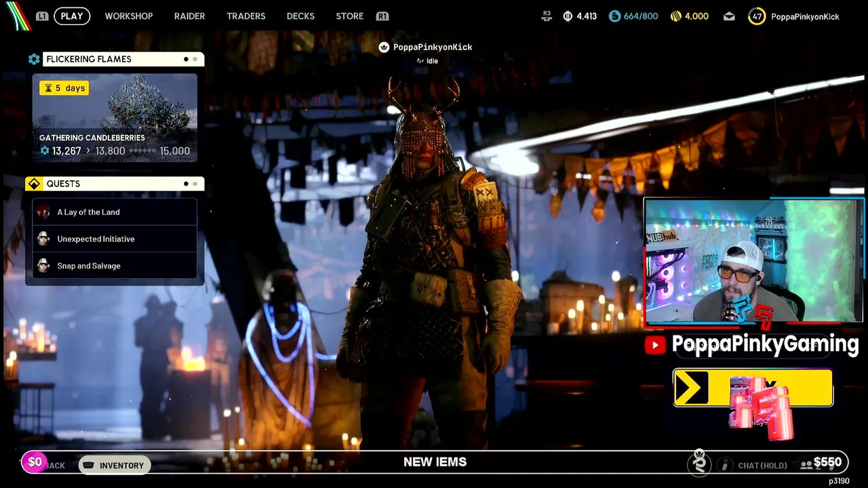Click the Flickering Flames gear icon

click(x=34, y=59)
